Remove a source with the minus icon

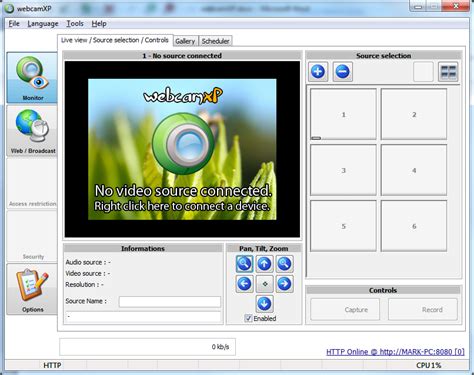(343, 72)
